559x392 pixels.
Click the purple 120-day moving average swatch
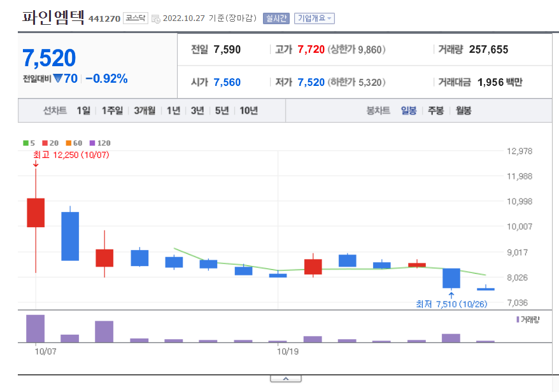92,143
